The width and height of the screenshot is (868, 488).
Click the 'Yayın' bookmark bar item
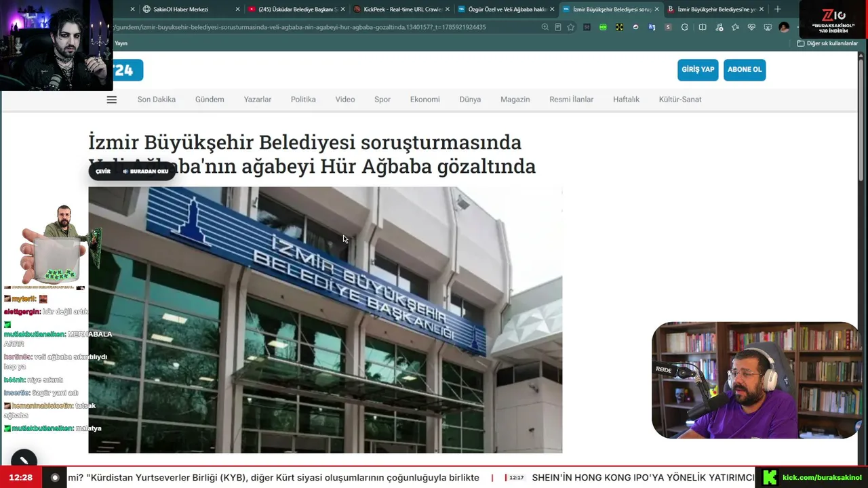pyautogui.click(x=121, y=43)
